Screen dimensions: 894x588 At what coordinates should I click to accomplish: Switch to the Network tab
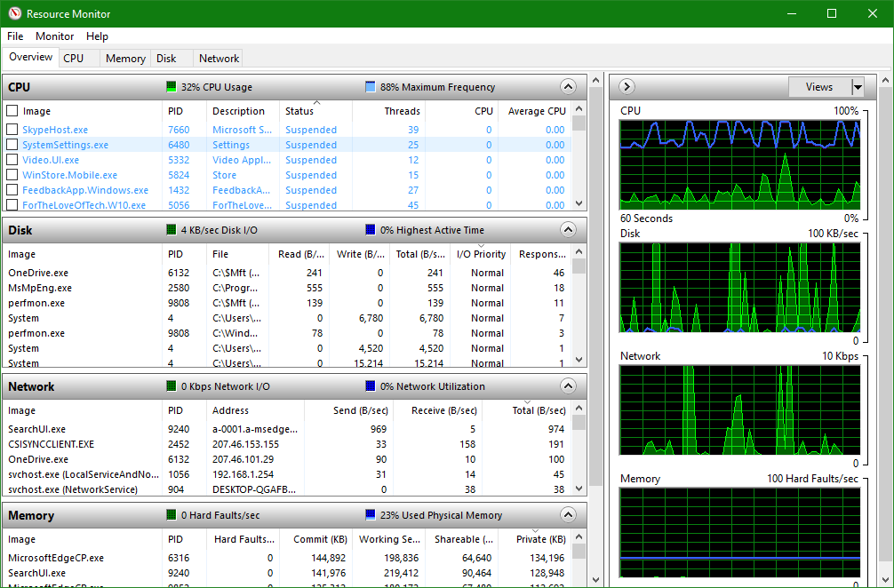click(219, 59)
